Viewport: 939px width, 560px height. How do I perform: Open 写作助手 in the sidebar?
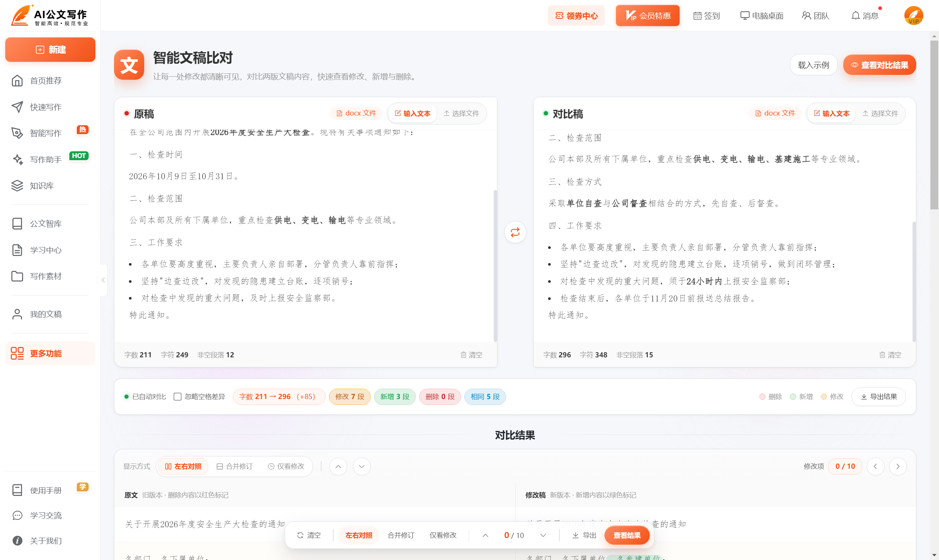pos(50,159)
